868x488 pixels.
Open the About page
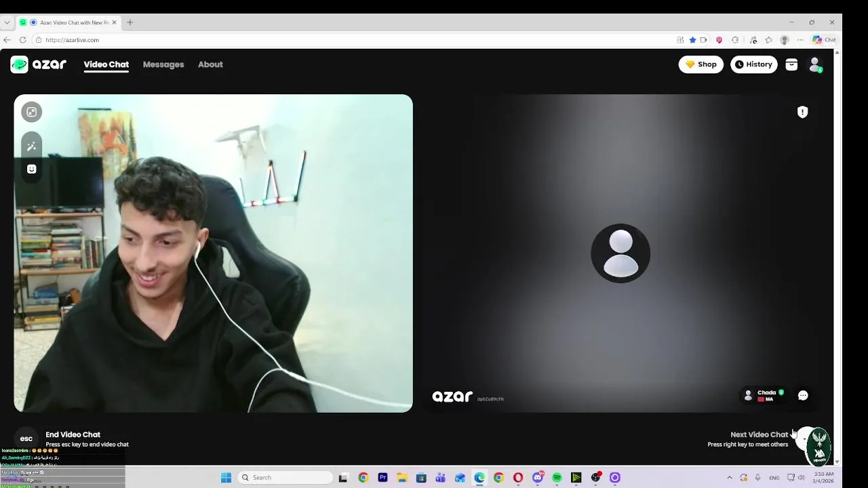[x=210, y=64]
